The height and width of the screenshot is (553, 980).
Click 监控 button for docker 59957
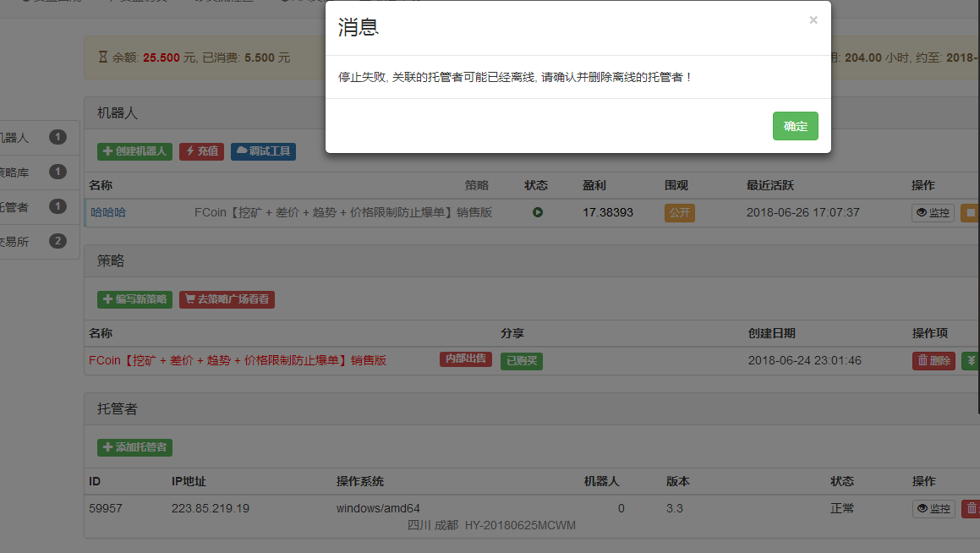(933, 509)
